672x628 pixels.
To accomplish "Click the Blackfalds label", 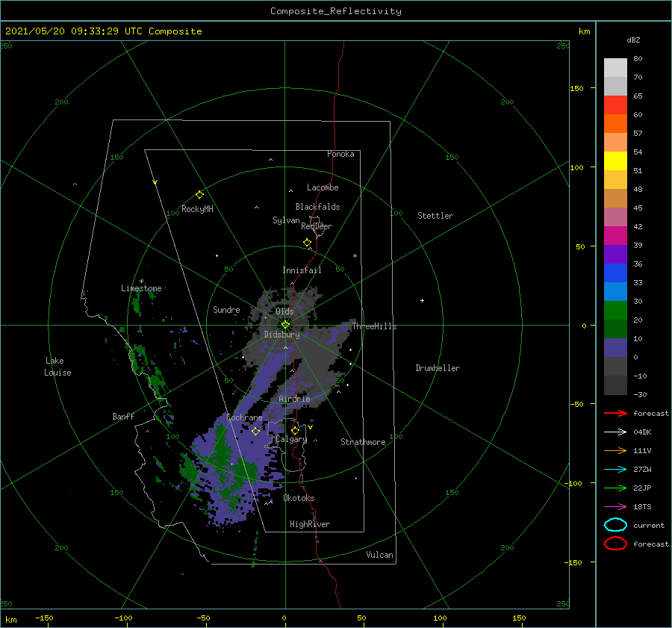I will [x=317, y=207].
